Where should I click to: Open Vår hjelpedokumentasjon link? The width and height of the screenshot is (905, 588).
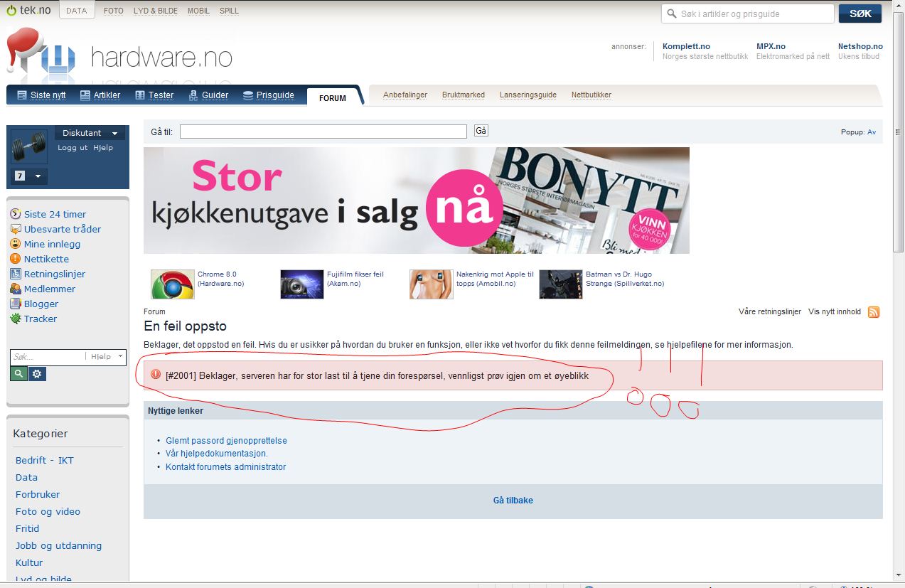click(217, 454)
